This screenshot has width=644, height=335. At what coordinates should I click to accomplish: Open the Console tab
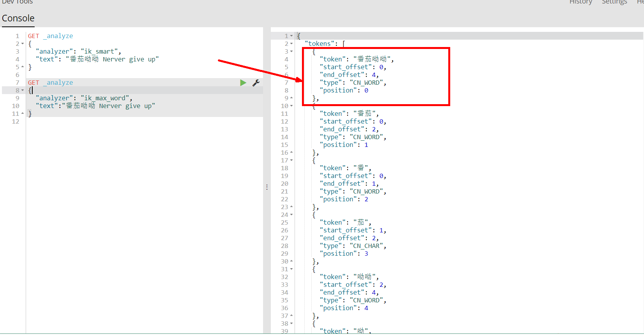(18, 18)
